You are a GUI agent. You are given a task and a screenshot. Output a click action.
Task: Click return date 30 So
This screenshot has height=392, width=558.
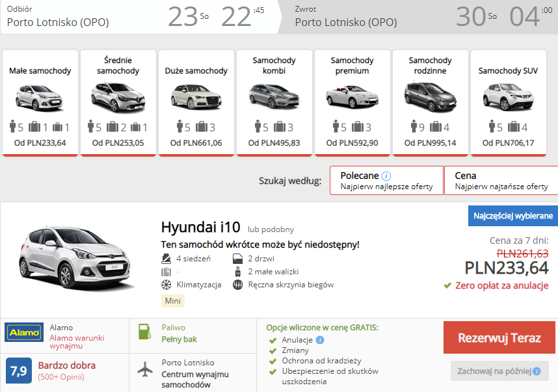point(477,17)
